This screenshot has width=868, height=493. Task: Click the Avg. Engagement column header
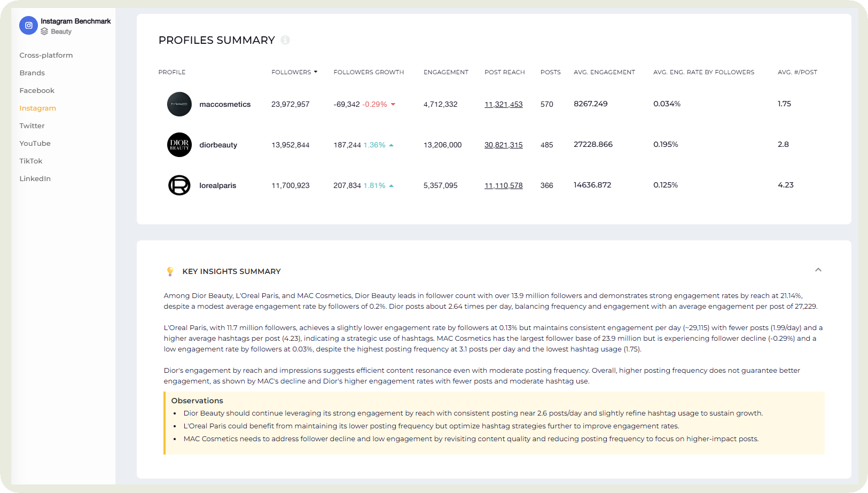[604, 72]
